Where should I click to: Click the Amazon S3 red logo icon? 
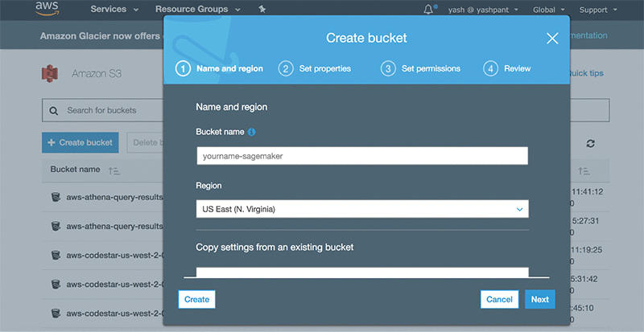point(50,73)
